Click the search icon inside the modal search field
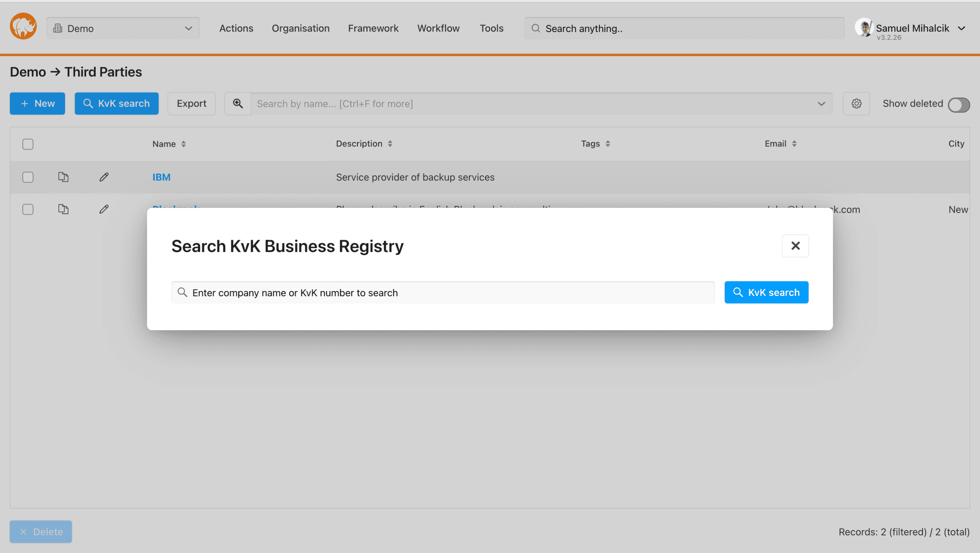The image size is (980, 553). tap(182, 292)
